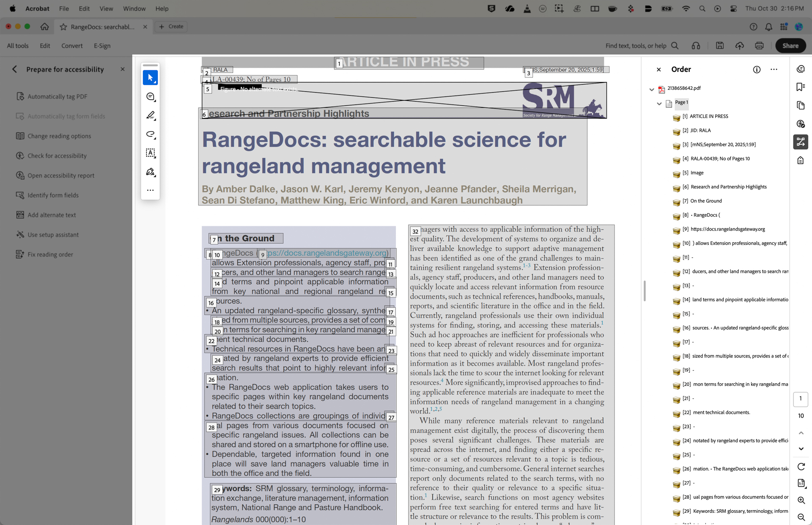Collapse the Page 1 tree item
The image size is (812, 525).
pos(659,103)
